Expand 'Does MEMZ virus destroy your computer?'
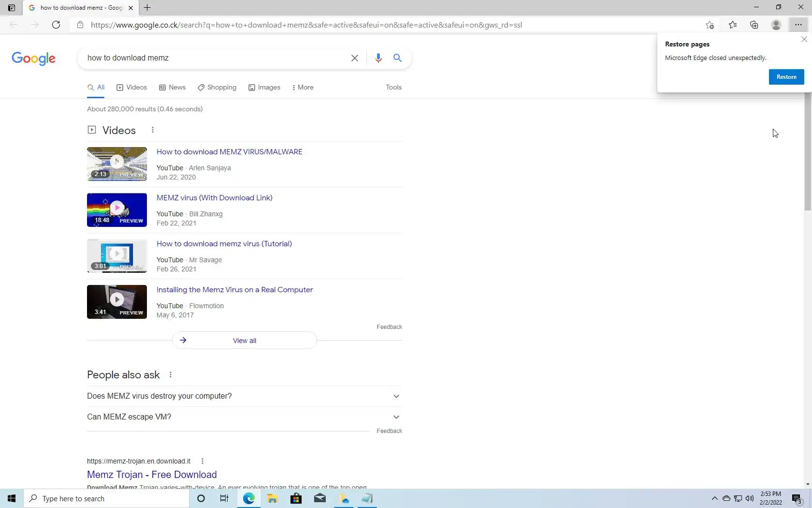This screenshot has width=812, height=508. (245, 396)
